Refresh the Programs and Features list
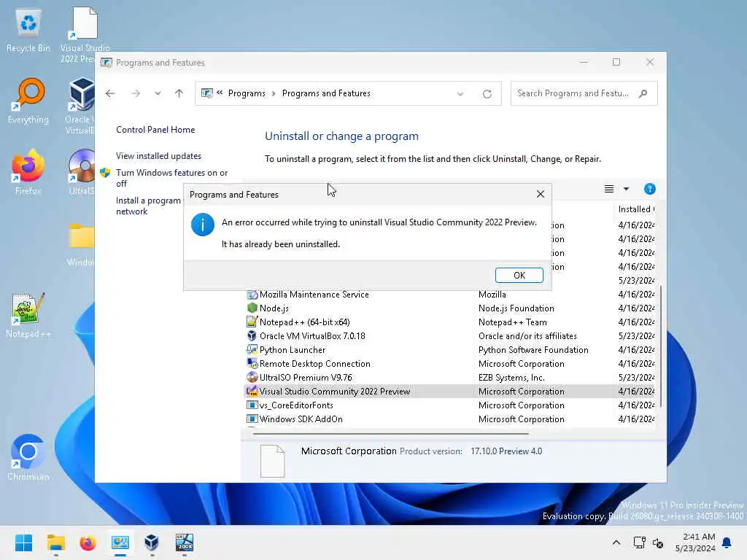747x560 pixels. pos(487,94)
